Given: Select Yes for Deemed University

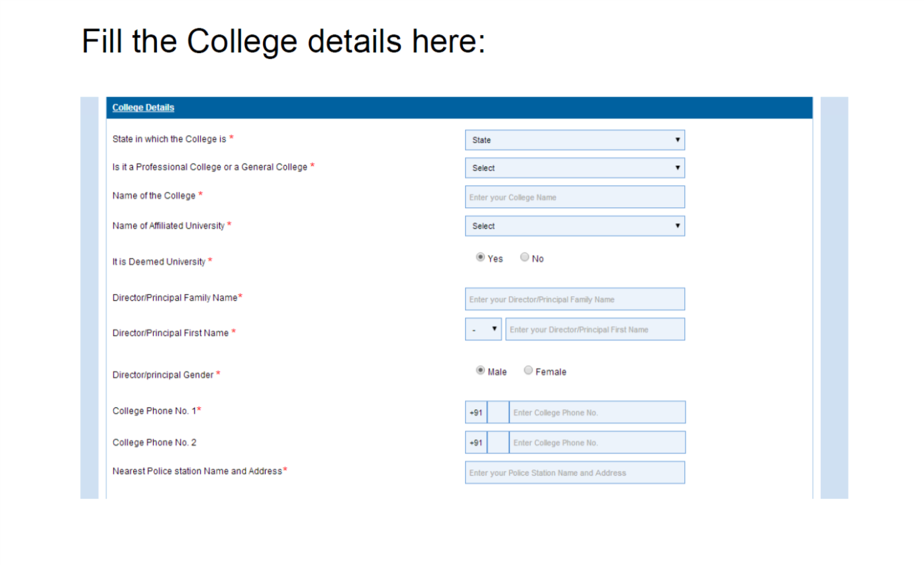Looking at the screenshot, I should [x=481, y=258].
